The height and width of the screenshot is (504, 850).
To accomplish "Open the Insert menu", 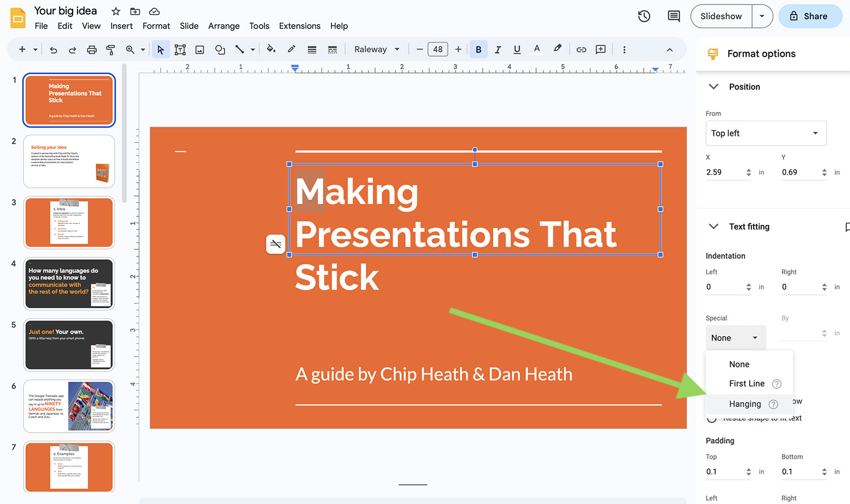I will 122,26.
